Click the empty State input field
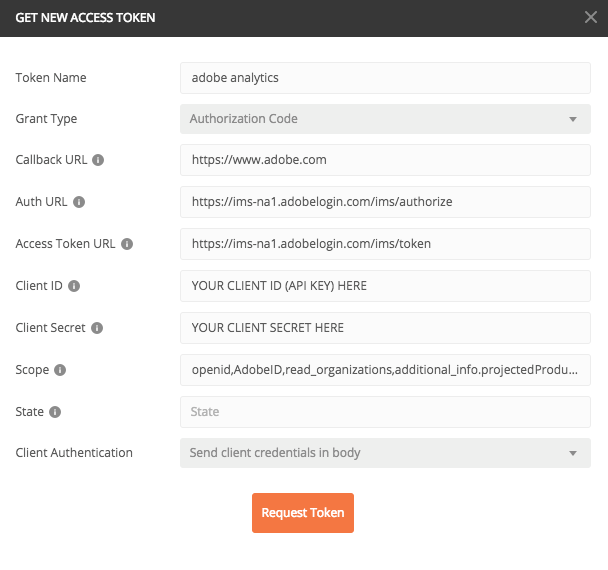 click(x=385, y=412)
